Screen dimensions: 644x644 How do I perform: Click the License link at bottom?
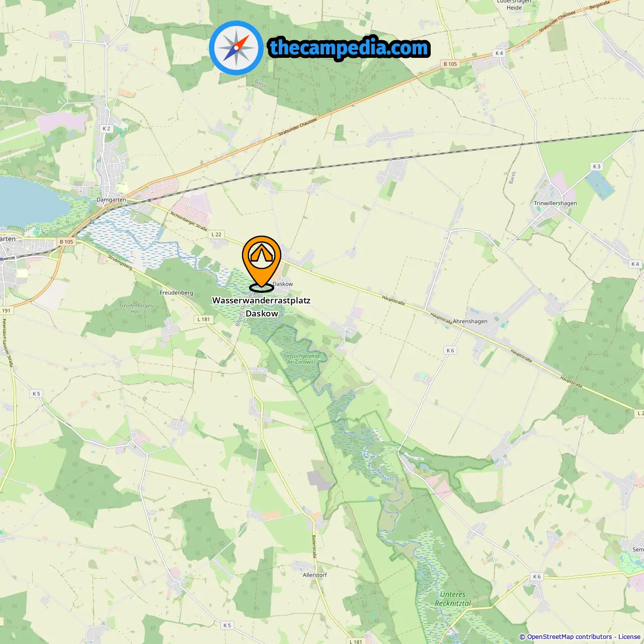(629, 636)
